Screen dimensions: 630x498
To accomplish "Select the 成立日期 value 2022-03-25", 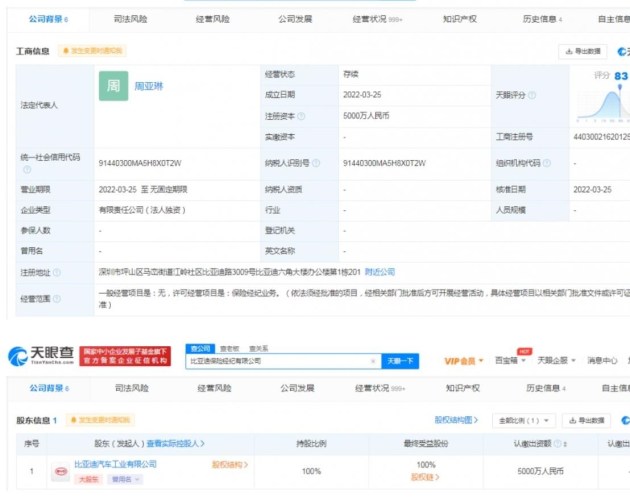I will coord(362,95).
